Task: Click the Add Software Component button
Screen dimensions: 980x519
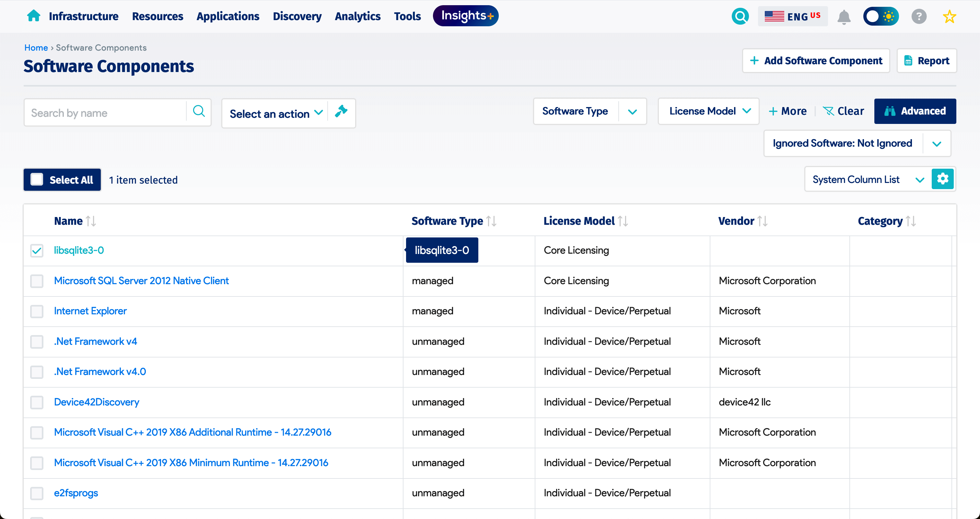Action: (816, 61)
